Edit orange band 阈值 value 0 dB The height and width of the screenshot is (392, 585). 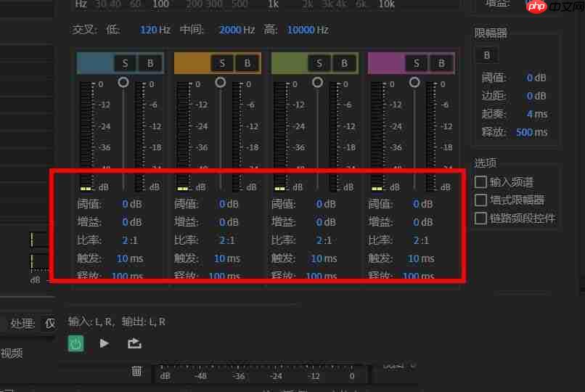(229, 204)
